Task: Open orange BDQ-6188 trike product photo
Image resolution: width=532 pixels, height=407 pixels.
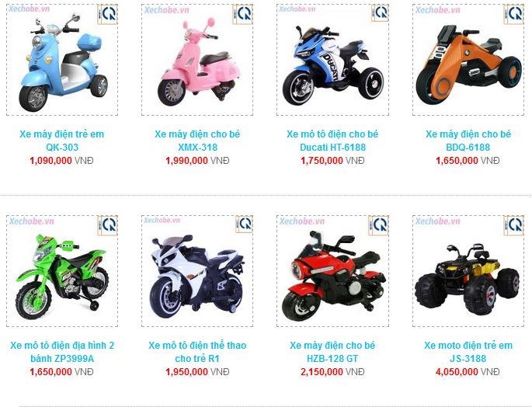Action: pyautogui.click(x=468, y=60)
